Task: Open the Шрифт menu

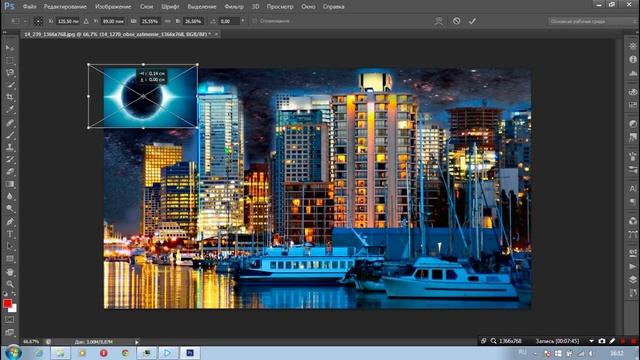Action: click(170, 7)
